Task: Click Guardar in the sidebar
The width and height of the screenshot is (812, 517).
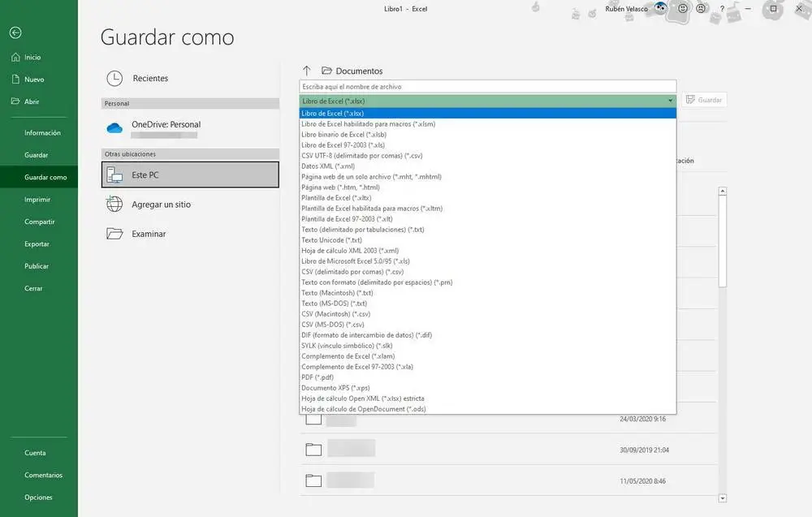Action: click(x=37, y=155)
